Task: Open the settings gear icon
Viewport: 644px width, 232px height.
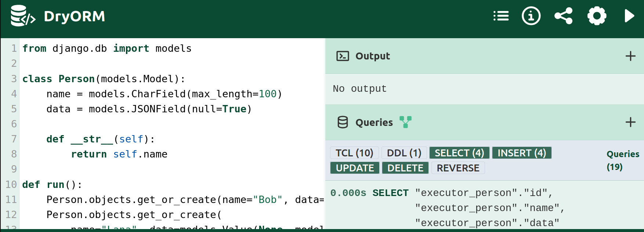Action: pyautogui.click(x=597, y=16)
